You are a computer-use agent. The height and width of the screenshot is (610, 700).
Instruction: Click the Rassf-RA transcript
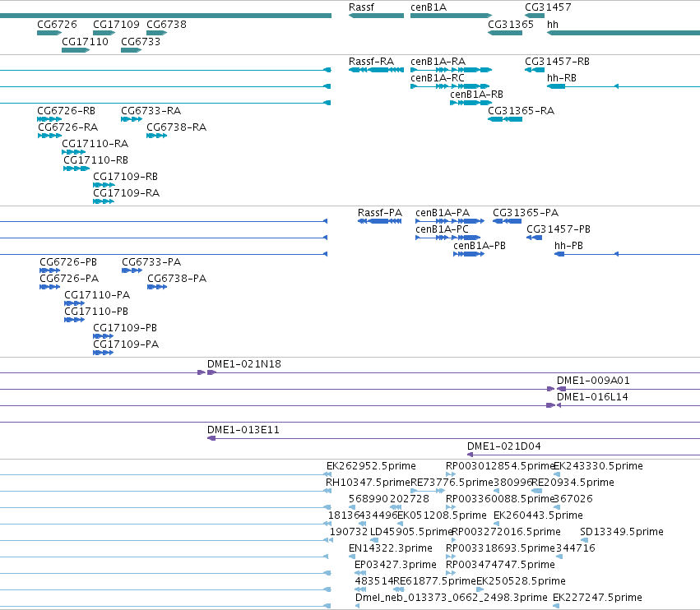[x=377, y=70]
